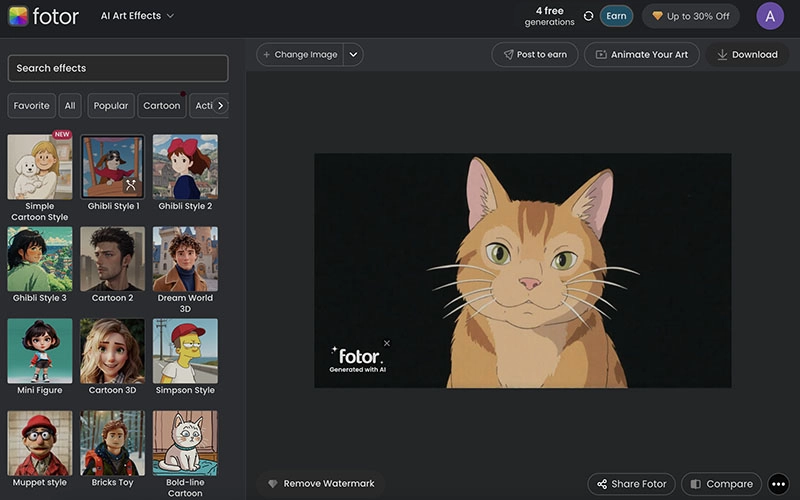Open the AI Art Effects dropdown
Image resolution: width=800 pixels, height=500 pixels.
[x=137, y=16]
